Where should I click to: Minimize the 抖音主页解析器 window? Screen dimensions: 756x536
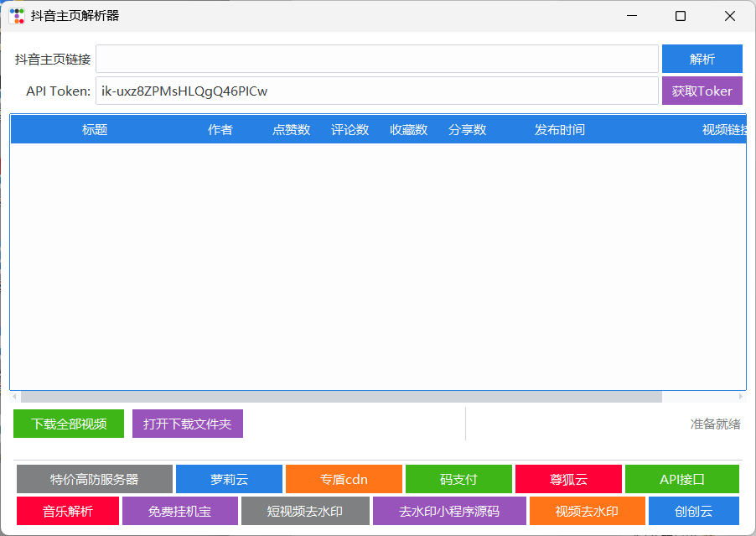coord(632,16)
